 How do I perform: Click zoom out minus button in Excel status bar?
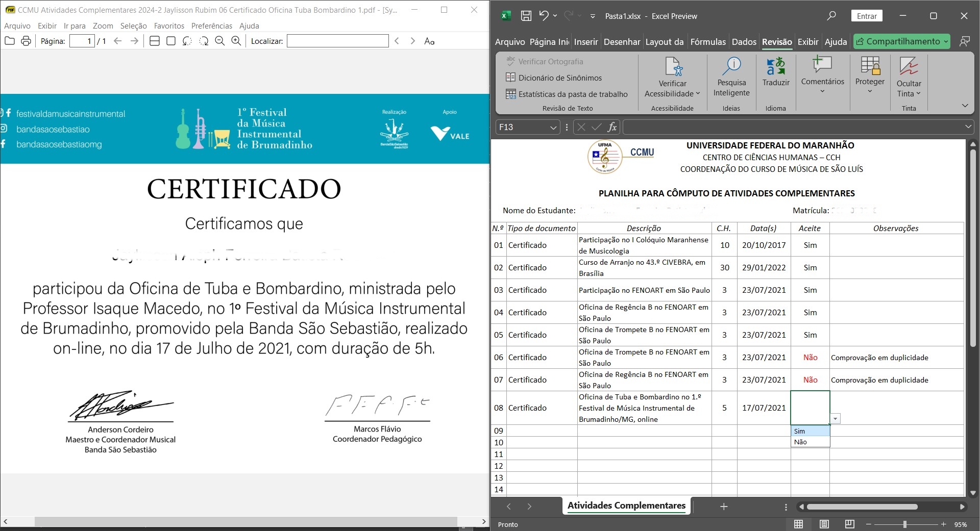(x=869, y=524)
